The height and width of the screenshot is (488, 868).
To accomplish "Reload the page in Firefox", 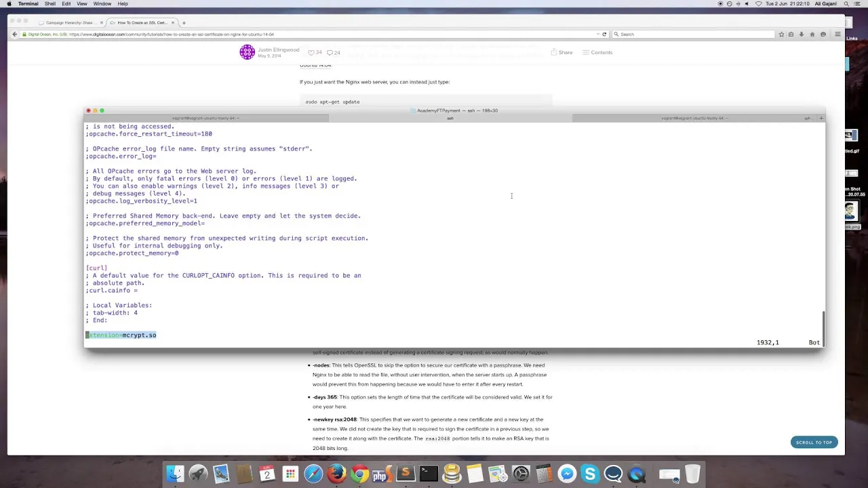I will pos(604,34).
